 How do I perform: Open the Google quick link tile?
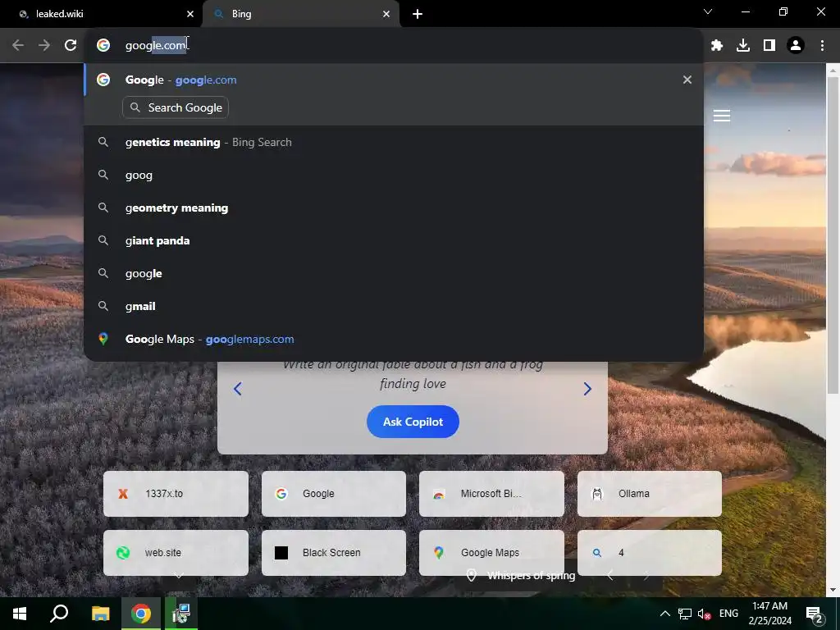[x=334, y=494]
